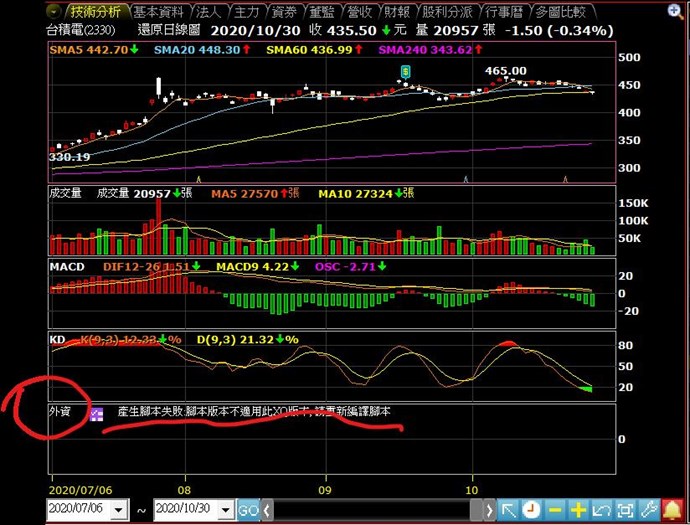The width and height of the screenshot is (690, 525).
Task: Open the start date 2020/07/06 dropdown
Action: click(x=120, y=510)
